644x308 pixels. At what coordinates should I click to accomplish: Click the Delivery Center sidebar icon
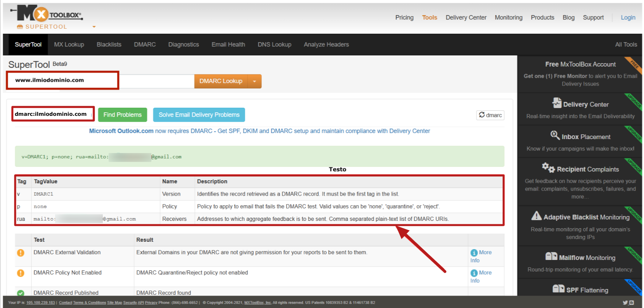557,103
